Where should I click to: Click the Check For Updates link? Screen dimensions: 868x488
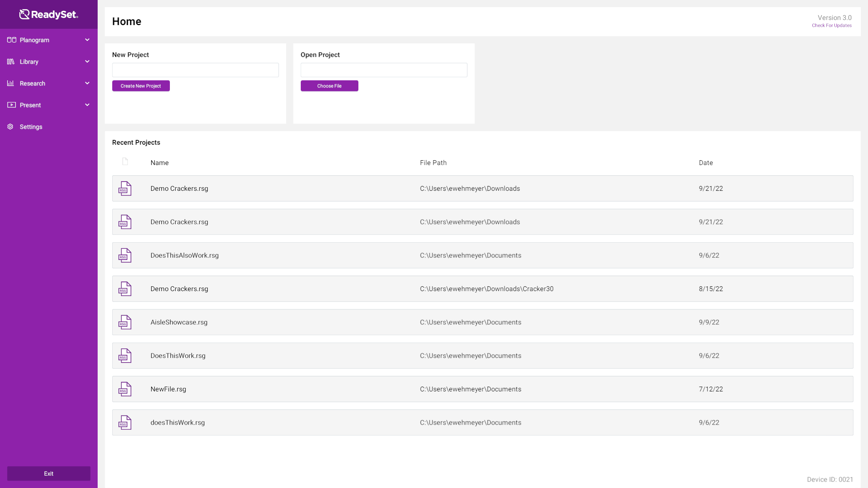pos(831,25)
